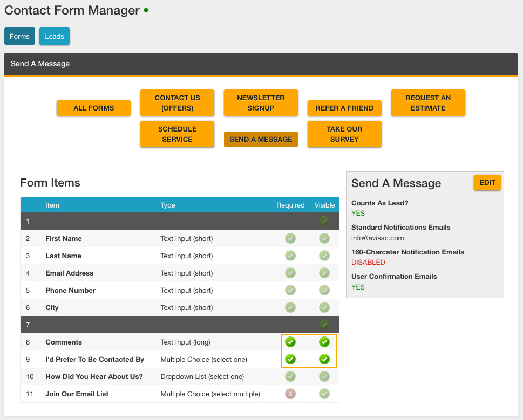Toggle Required check for Phone Number row

[x=290, y=290]
